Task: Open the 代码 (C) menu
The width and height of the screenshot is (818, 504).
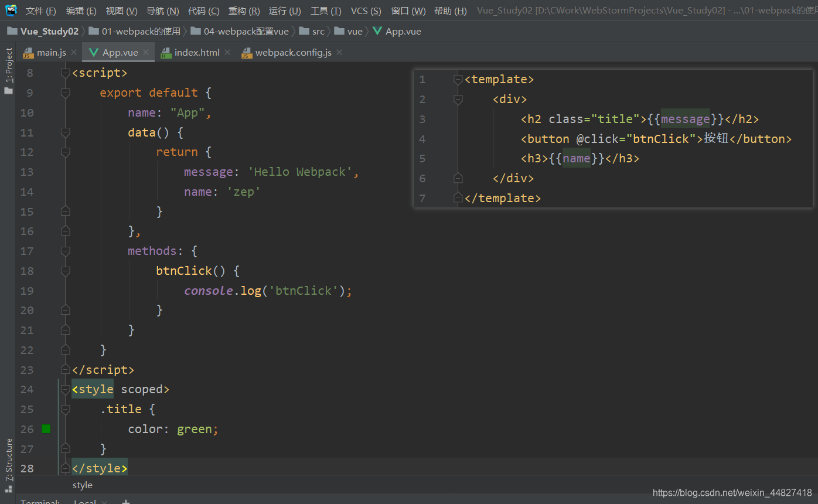Action: (203, 11)
